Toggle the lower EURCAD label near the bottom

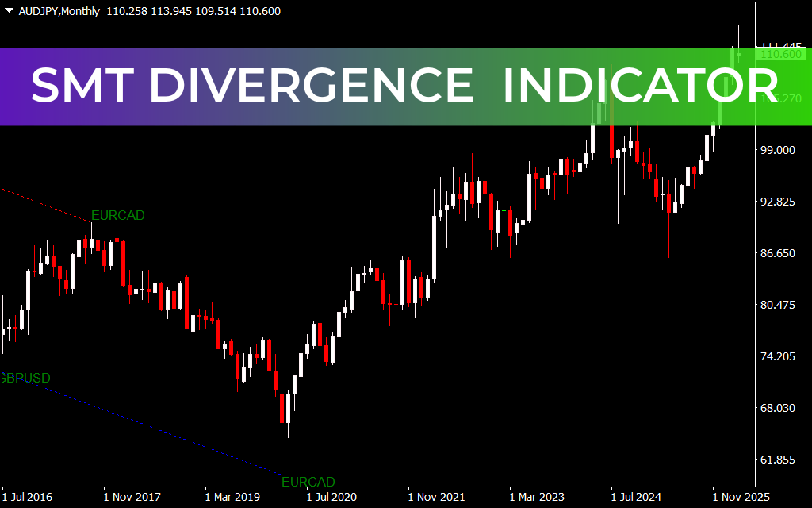(x=310, y=481)
